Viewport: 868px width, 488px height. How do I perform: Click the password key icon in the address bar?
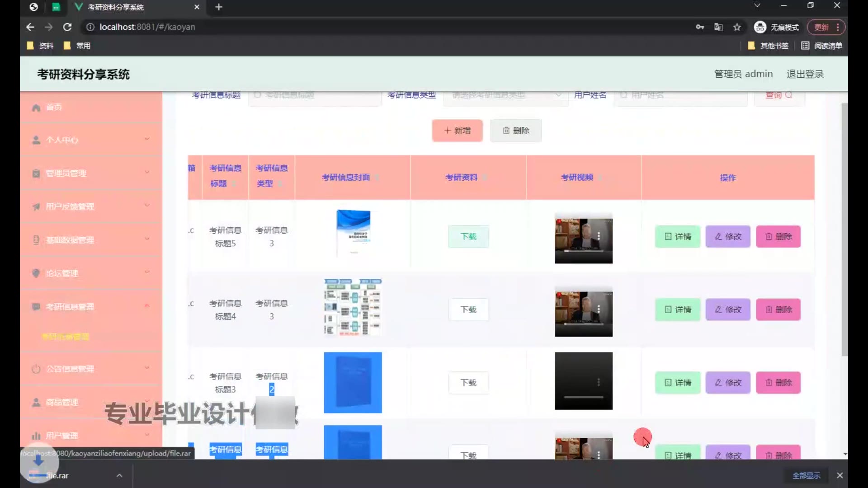(x=700, y=27)
